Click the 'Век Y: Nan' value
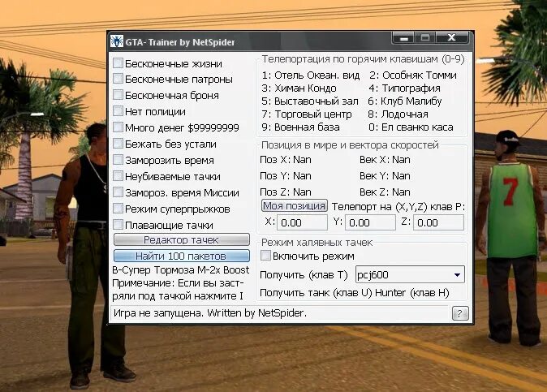The width and height of the screenshot is (547, 392). click(x=385, y=176)
